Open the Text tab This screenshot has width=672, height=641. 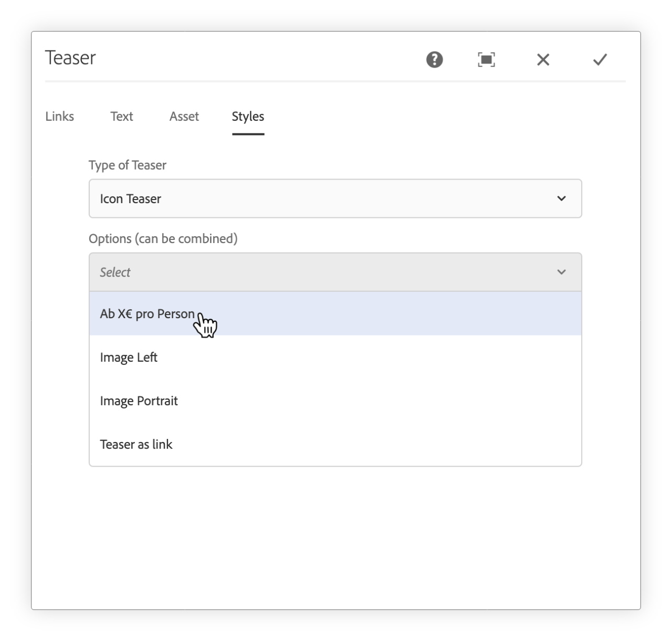(x=121, y=116)
